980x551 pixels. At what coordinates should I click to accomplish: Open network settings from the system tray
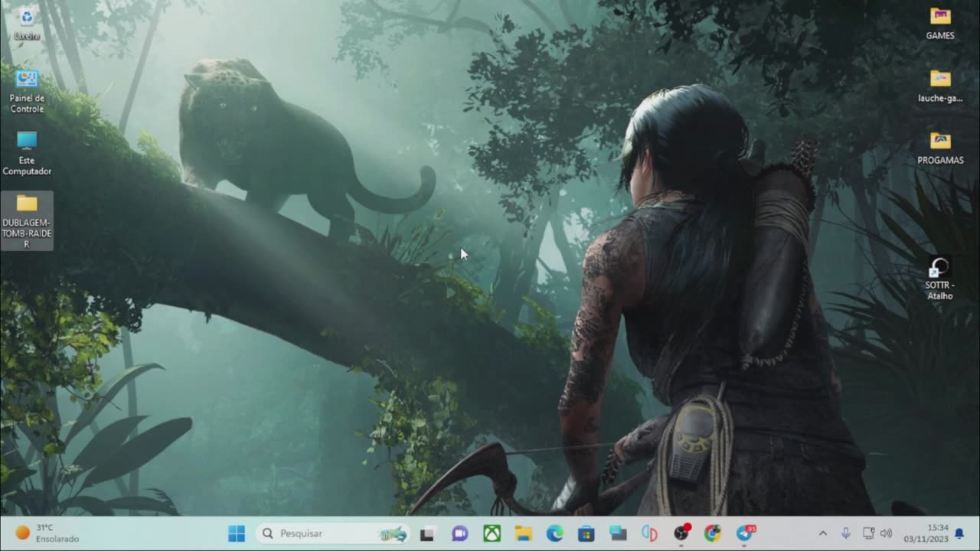tap(868, 533)
